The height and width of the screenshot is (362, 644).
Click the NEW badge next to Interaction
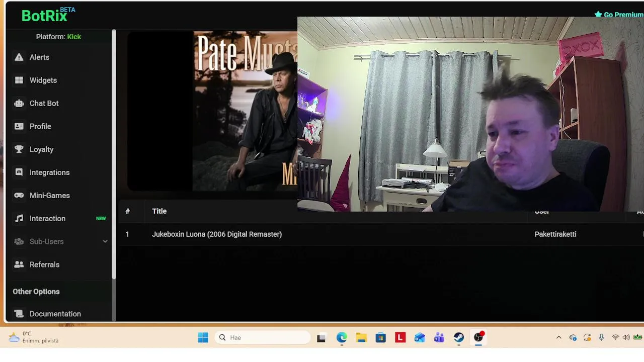tap(101, 219)
